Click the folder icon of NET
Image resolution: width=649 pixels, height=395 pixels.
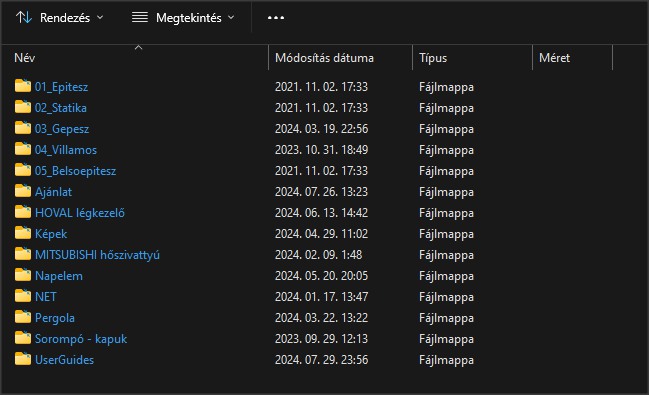pos(23,296)
